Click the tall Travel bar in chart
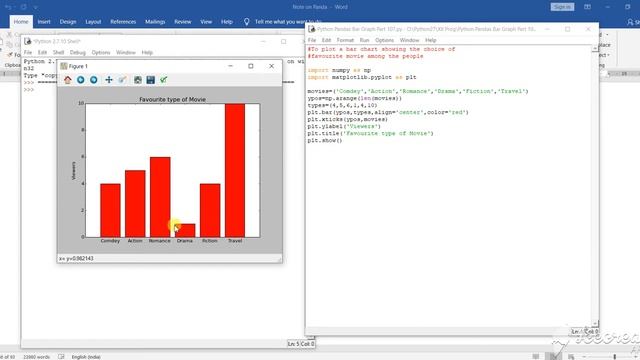 pyautogui.click(x=235, y=170)
